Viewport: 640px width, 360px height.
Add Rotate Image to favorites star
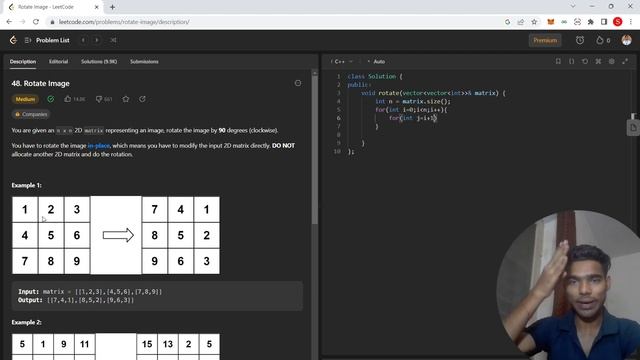[126, 99]
